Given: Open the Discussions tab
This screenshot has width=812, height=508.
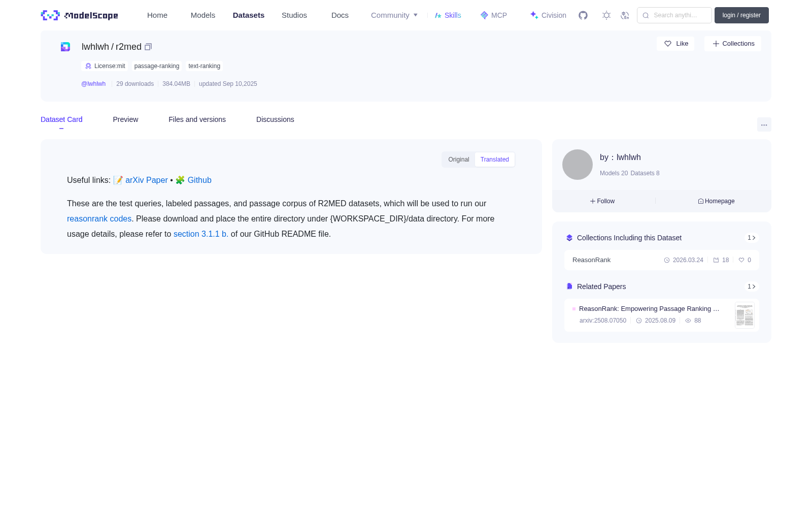Looking at the screenshot, I should click(275, 119).
